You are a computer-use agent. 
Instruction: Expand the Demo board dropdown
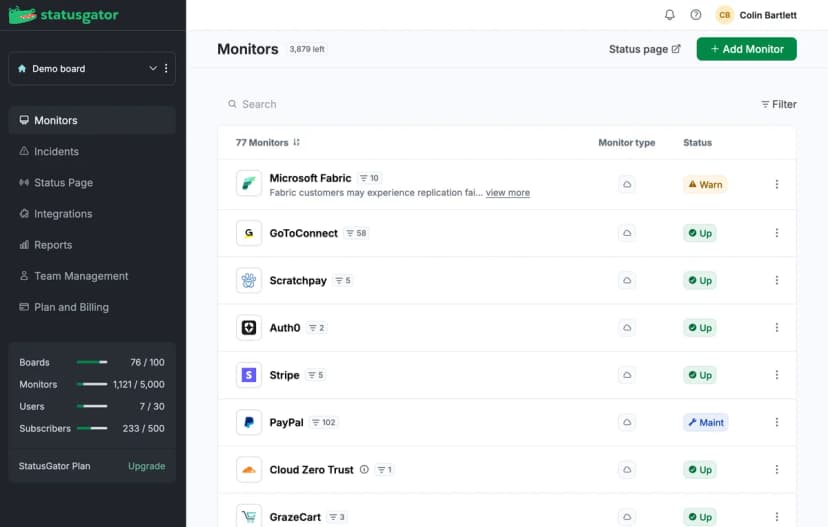(153, 68)
